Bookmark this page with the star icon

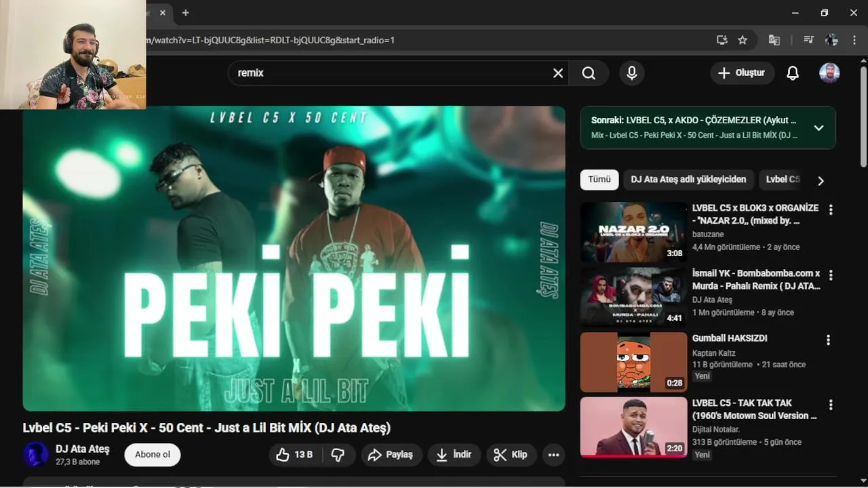click(743, 40)
